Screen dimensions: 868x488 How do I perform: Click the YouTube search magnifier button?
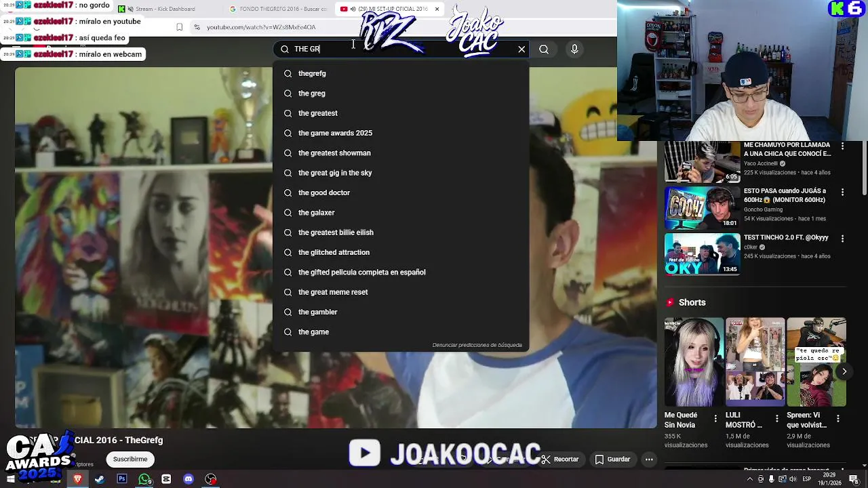[544, 49]
